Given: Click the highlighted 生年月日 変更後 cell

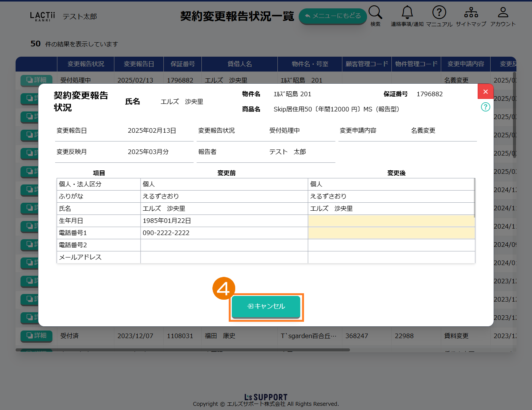Looking at the screenshot, I should click(x=391, y=221).
